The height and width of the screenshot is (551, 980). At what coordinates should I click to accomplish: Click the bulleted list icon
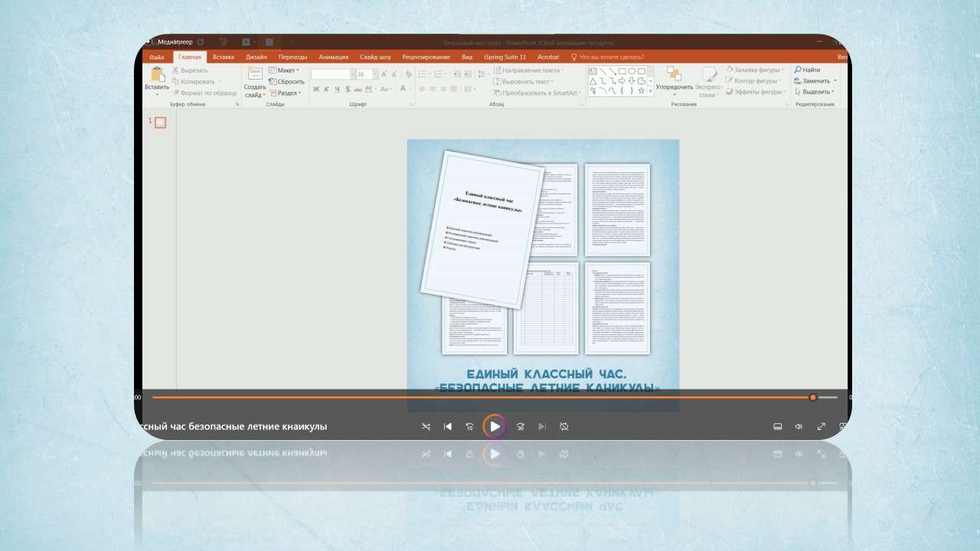click(422, 74)
